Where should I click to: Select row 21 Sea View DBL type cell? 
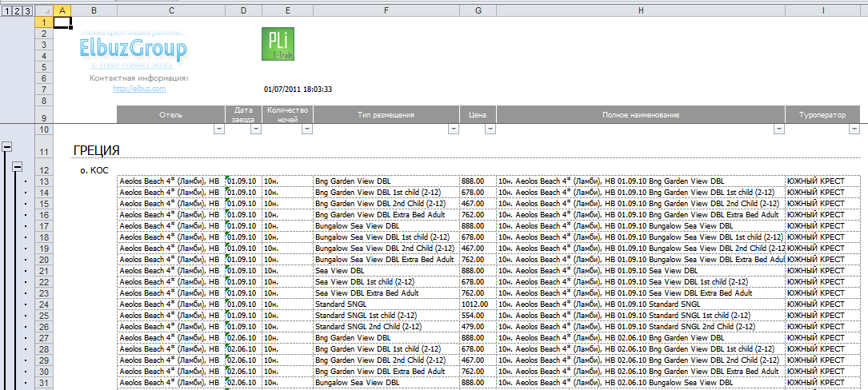click(x=386, y=270)
